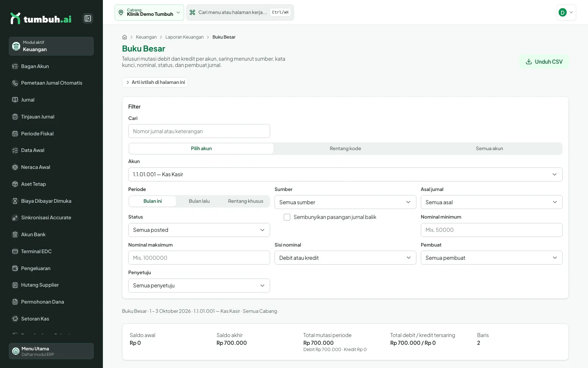The height and width of the screenshot is (368, 588).
Task: Open Menu Utama at sidebar bottom
Action: pyautogui.click(x=51, y=351)
